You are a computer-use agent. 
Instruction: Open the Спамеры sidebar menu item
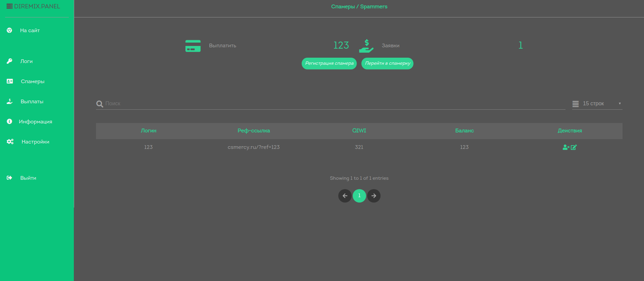[x=33, y=81]
